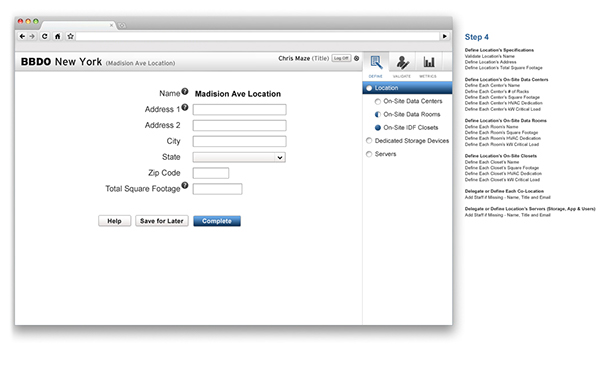Click the Log Off button
Screen dimensions: 600x388
[341, 58]
